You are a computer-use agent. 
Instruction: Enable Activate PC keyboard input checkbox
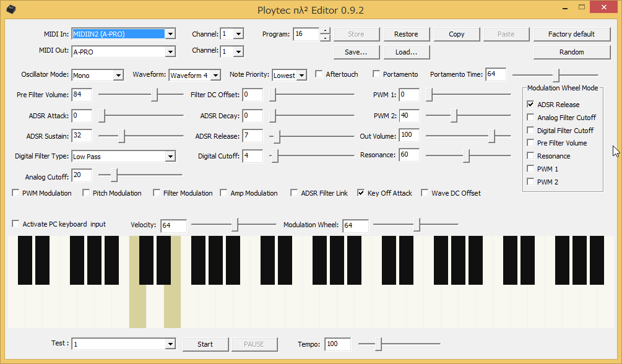click(x=15, y=224)
